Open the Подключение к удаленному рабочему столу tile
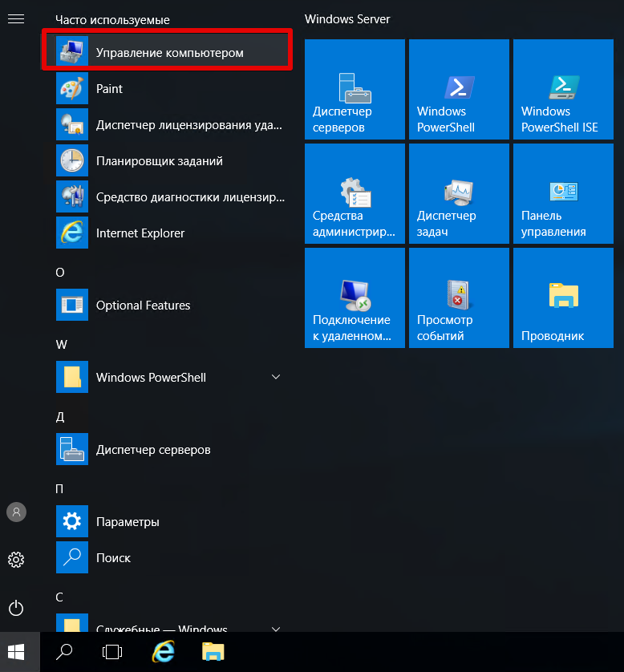Viewport: 624px width, 672px height. click(x=355, y=298)
